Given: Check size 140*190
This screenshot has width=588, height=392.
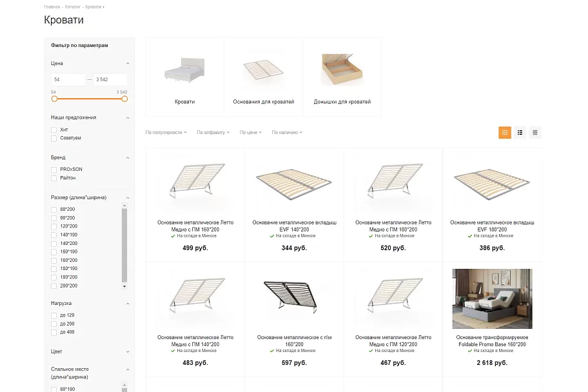Looking at the screenshot, I should 54,235.
